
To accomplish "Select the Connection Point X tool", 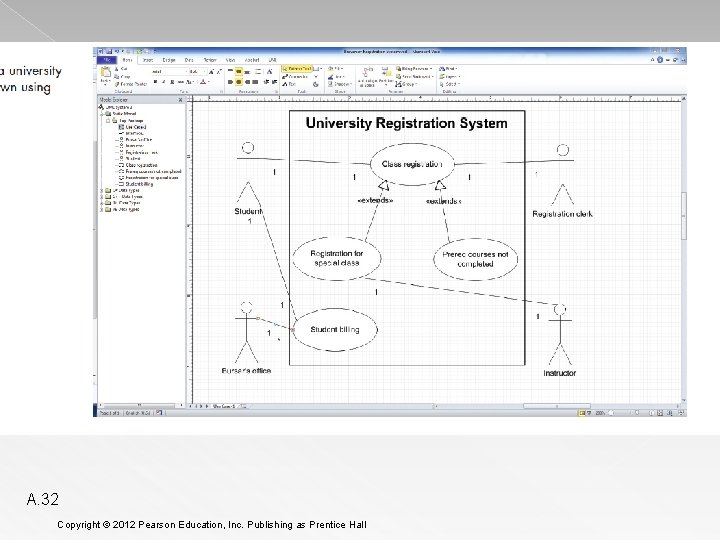I will point(316,77).
